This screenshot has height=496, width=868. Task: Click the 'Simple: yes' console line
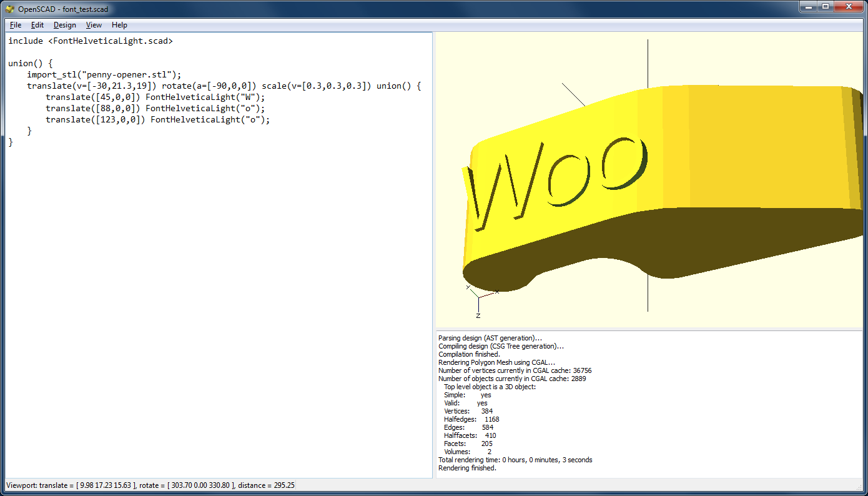[x=468, y=395]
